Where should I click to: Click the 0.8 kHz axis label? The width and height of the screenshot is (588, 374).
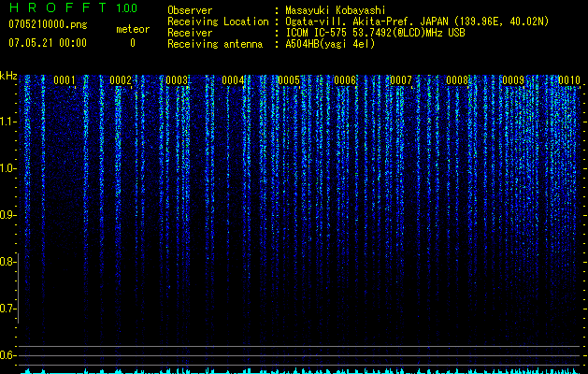pos(7,262)
